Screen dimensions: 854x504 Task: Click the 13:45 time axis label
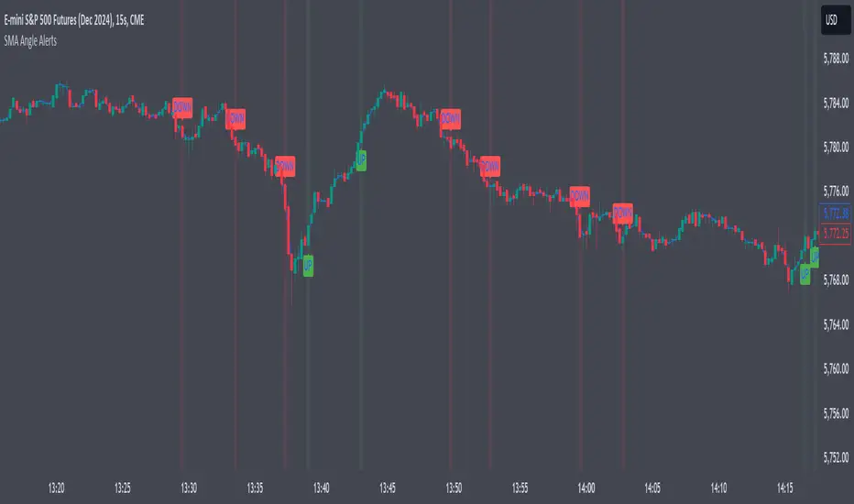point(388,488)
